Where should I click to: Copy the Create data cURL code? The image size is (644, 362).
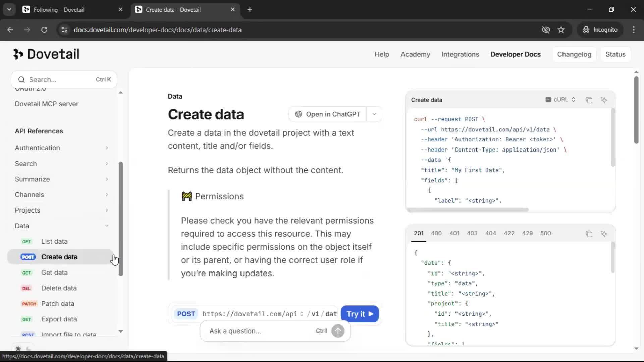click(589, 100)
